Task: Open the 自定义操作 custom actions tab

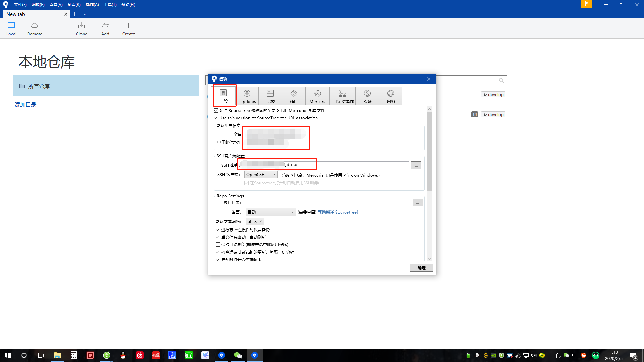Action: [x=343, y=96]
